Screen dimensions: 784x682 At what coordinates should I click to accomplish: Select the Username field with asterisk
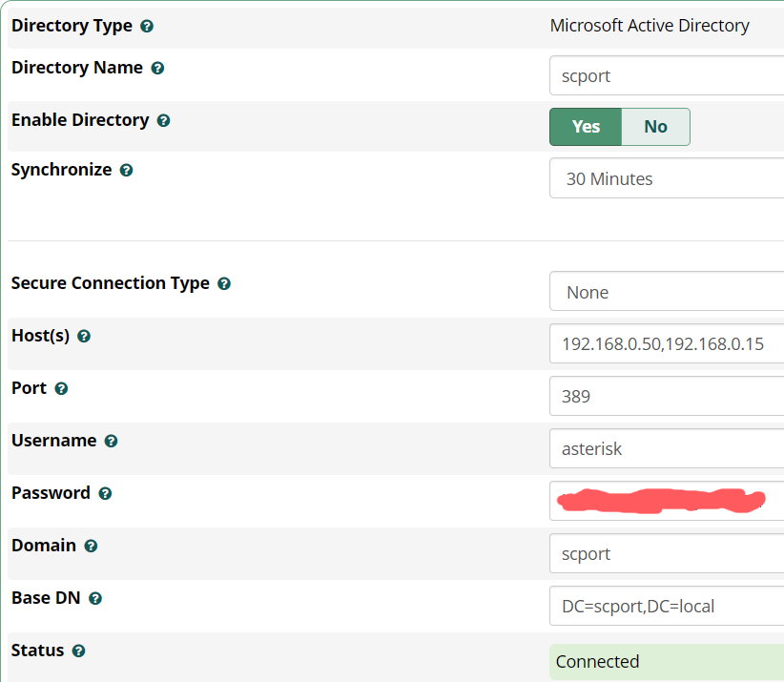click(667, 448)
